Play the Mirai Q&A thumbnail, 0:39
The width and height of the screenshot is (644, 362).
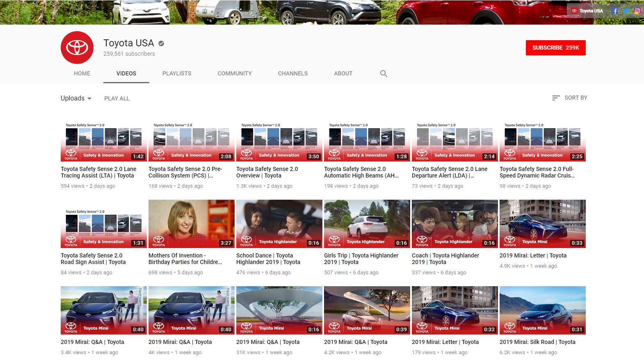coord(367,310)
